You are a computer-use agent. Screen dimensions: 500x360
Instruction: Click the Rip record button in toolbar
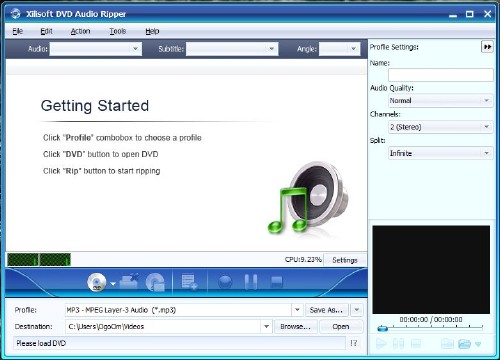click(x=225, y=282)
